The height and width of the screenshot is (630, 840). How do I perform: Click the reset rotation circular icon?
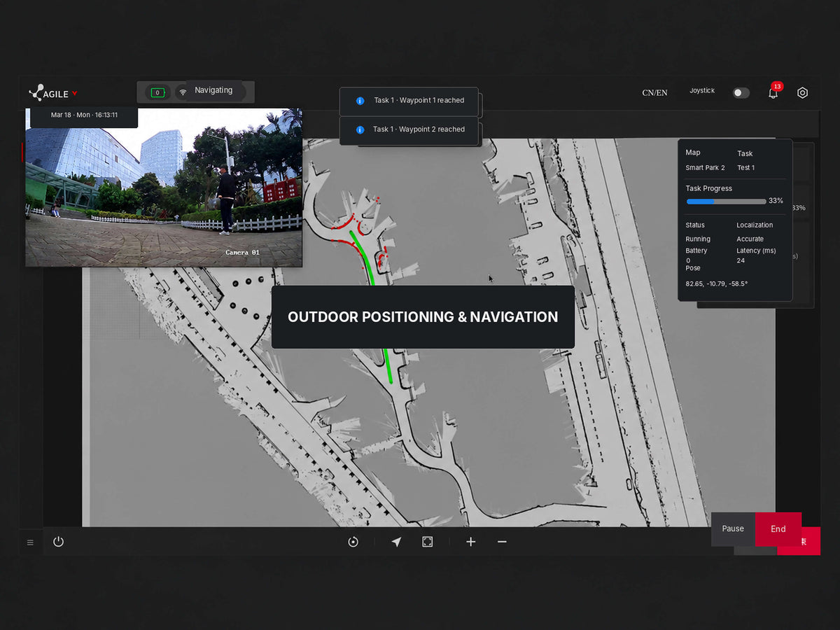353,542
